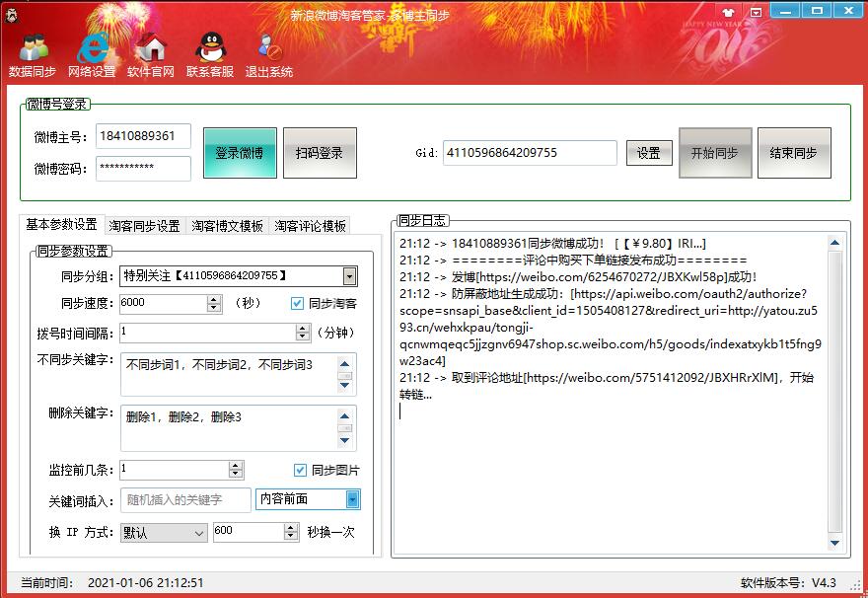Switch to 淘客同步设置 tab
Viewport: 868px width, 598px height.
coord(144,226)
